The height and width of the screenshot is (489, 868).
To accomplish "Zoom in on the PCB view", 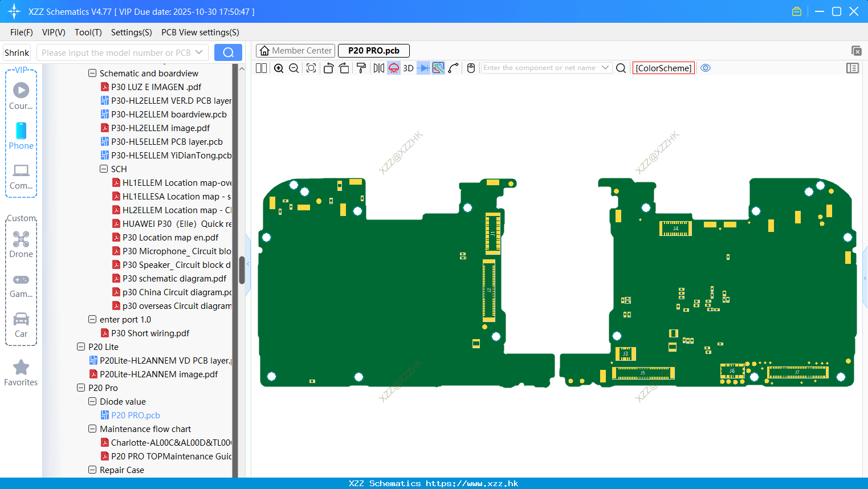I will click(x=279, y=68).
